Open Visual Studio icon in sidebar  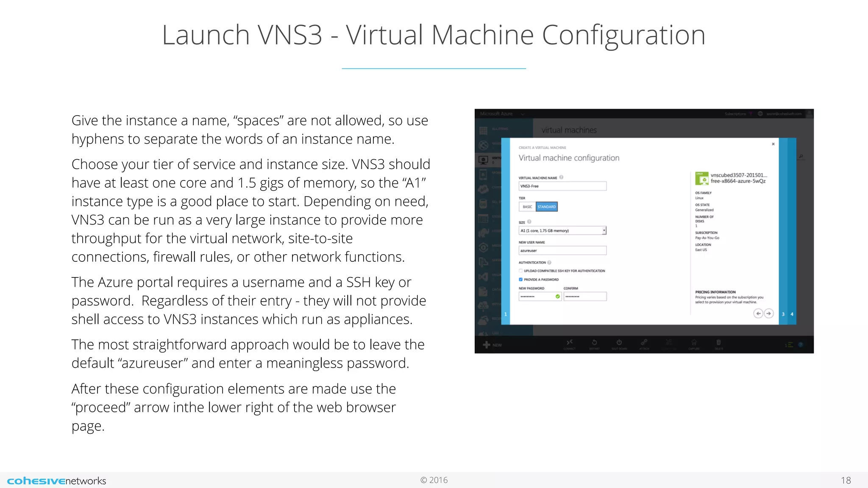[x=483, y=277]
